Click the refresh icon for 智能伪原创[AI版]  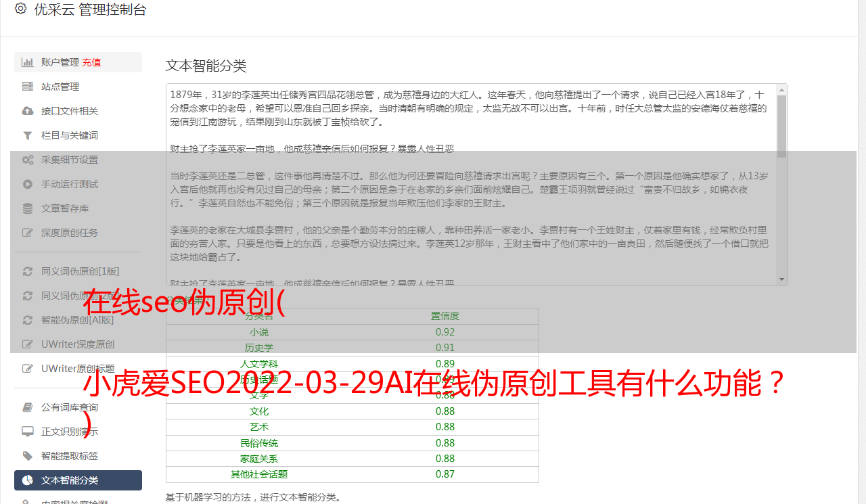28,320
